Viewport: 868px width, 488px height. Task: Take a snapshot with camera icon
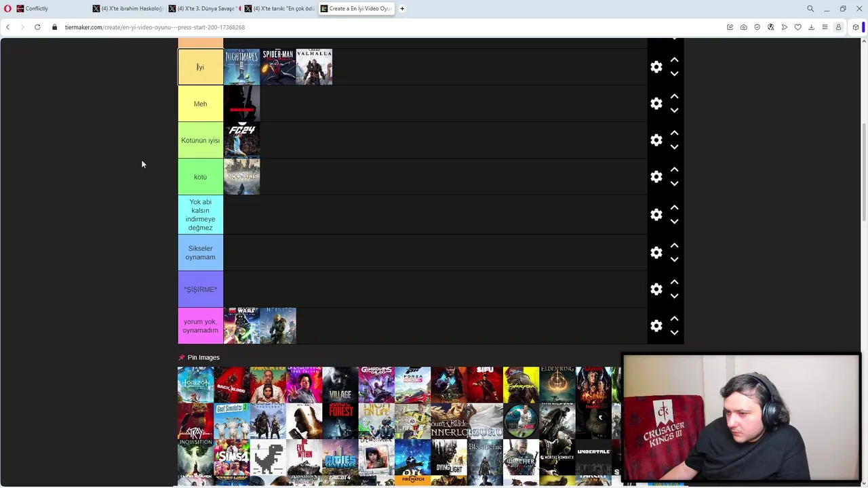(744, 27)
